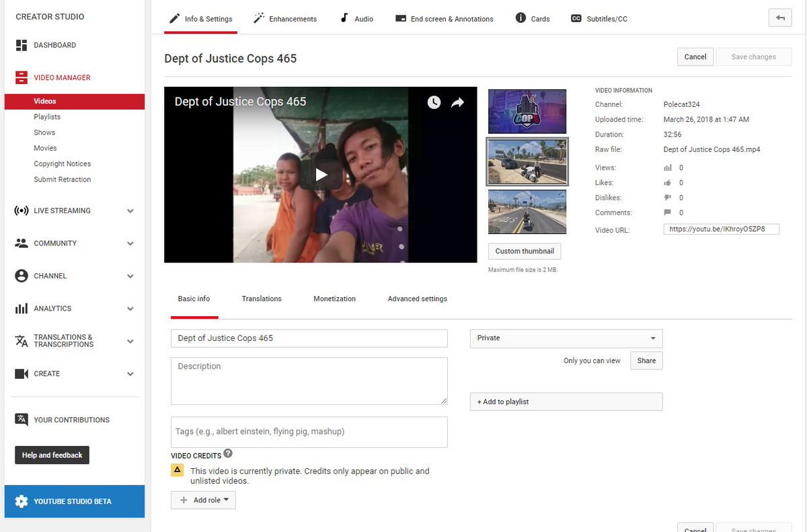The width and height of the screenshot is (807, 532).
Task: Open the Add role dropdown
Action: (x=203, y=500)
